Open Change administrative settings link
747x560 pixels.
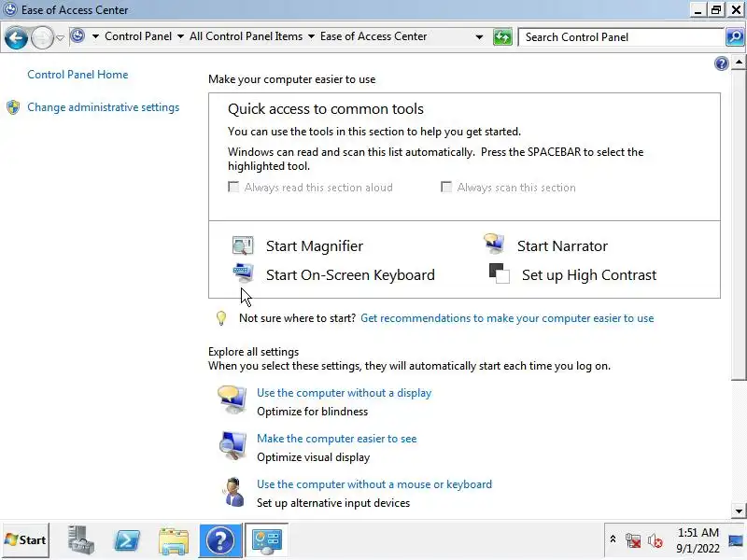point(104,107)
